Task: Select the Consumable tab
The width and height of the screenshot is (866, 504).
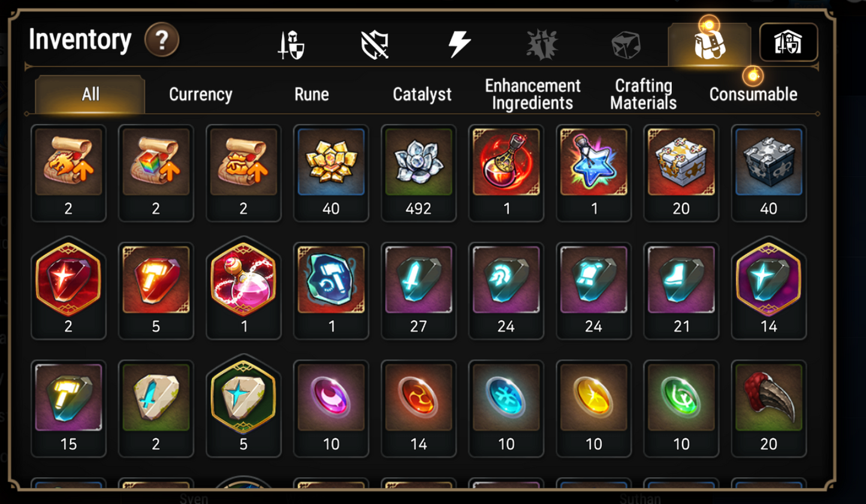Action: pyautogui.click(x=753, y=94)
